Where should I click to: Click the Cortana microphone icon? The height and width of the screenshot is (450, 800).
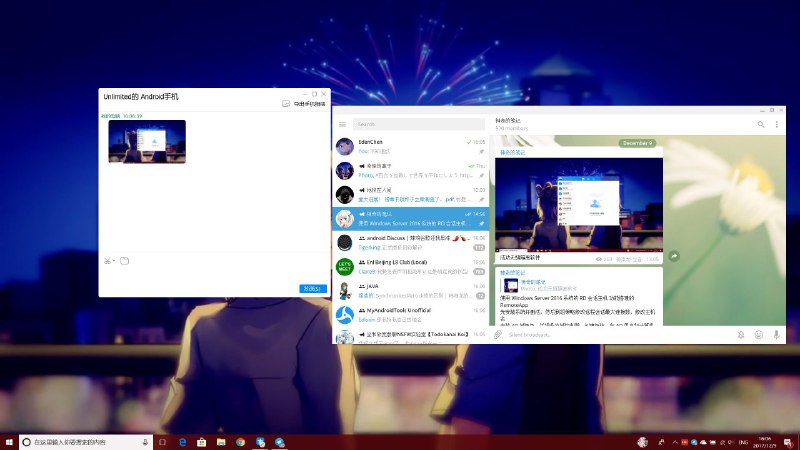145,442
